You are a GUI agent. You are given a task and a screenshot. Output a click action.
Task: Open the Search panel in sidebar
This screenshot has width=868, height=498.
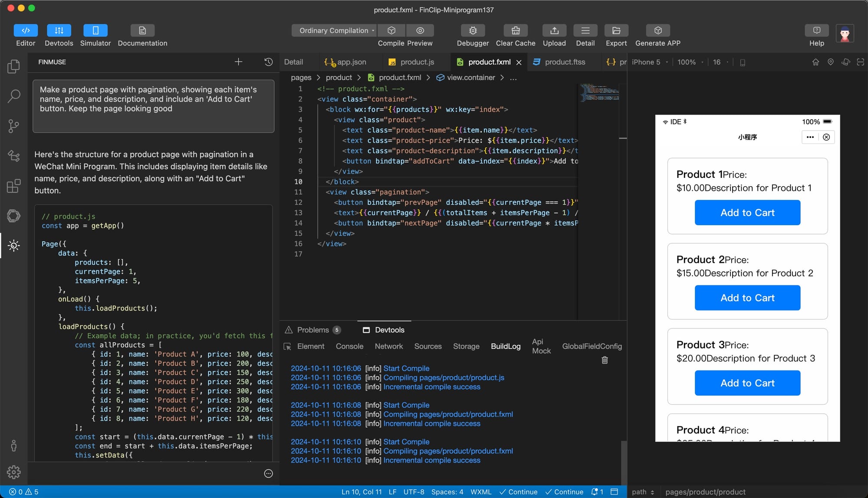coord(13,96)
